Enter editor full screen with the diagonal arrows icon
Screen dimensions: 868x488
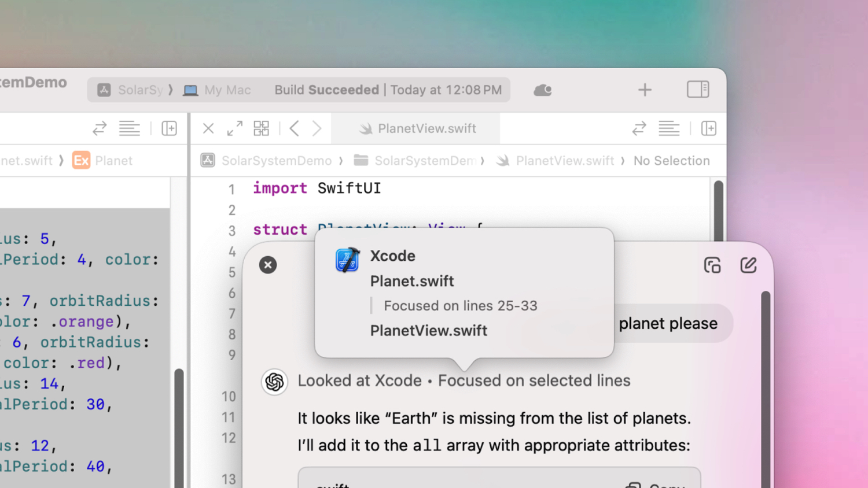pyautogui.click(x=234, y=128)
